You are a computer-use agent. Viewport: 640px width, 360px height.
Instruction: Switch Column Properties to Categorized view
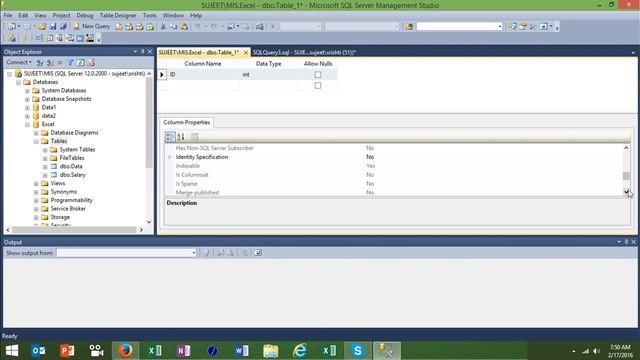tap(170, 137)
